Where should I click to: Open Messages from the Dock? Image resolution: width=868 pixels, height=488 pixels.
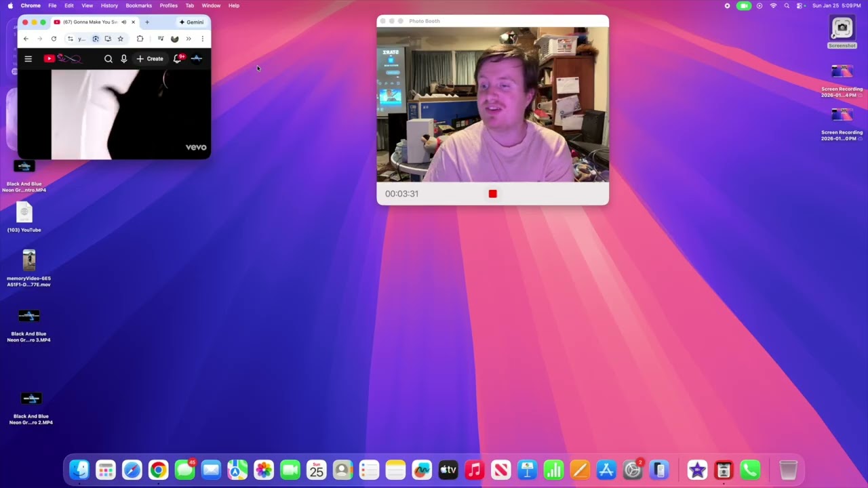tap(184, 470)
